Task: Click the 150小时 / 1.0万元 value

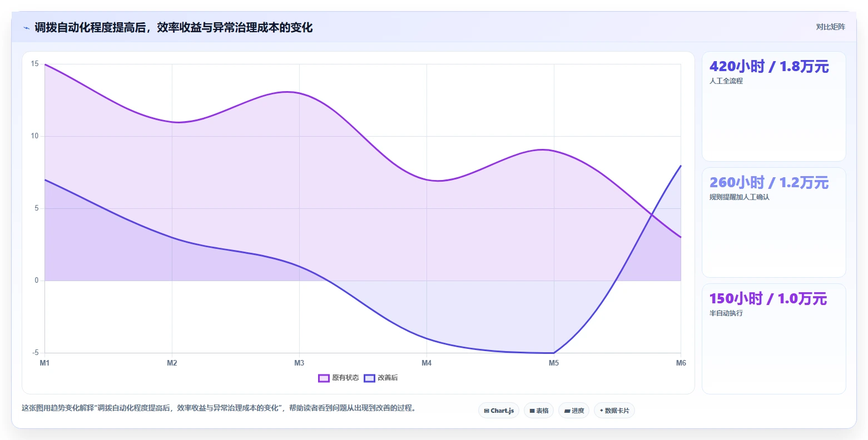Action: [768, 299]
